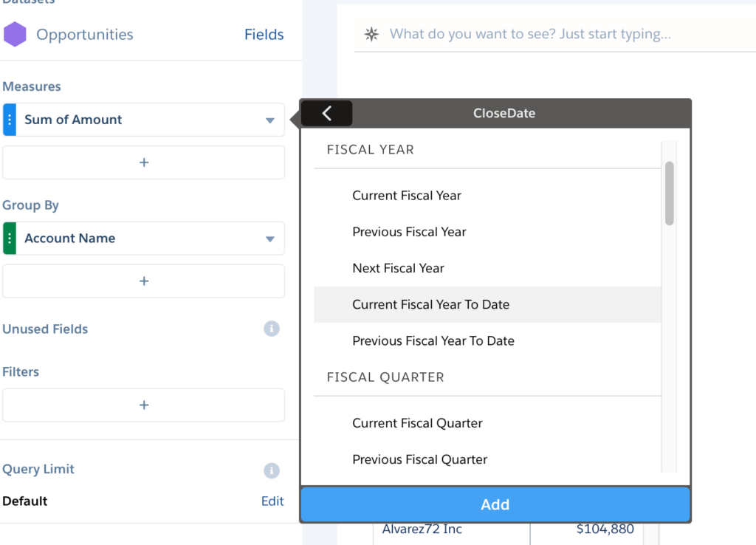756x545 pixels.
Task: Expand the Account Name dropdown arrow
Action: (x=270, y=239)
